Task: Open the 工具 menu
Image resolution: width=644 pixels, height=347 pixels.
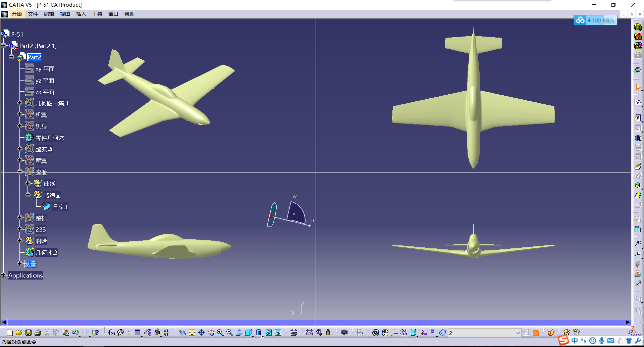Action: (x=97, y=14)
